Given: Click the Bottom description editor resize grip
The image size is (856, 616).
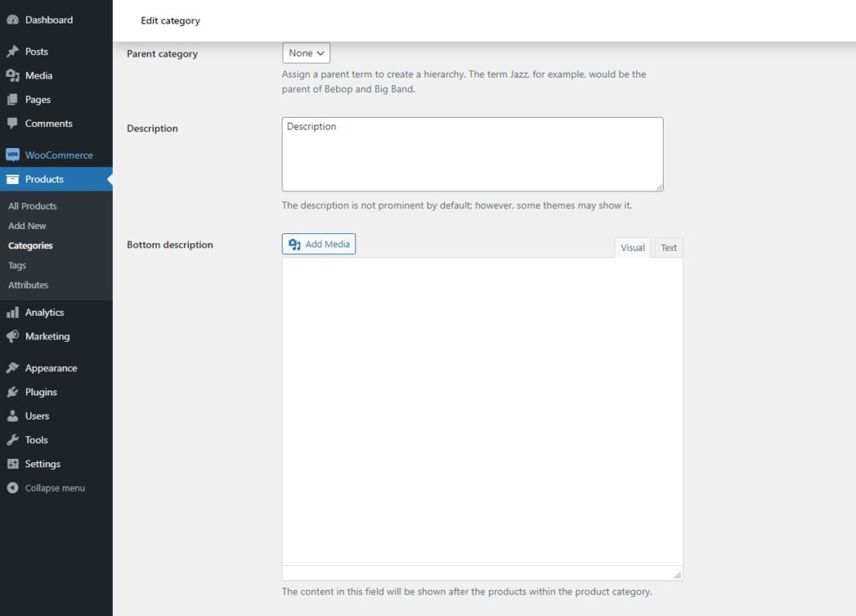Looking at the screenshot, I should 677,574.
